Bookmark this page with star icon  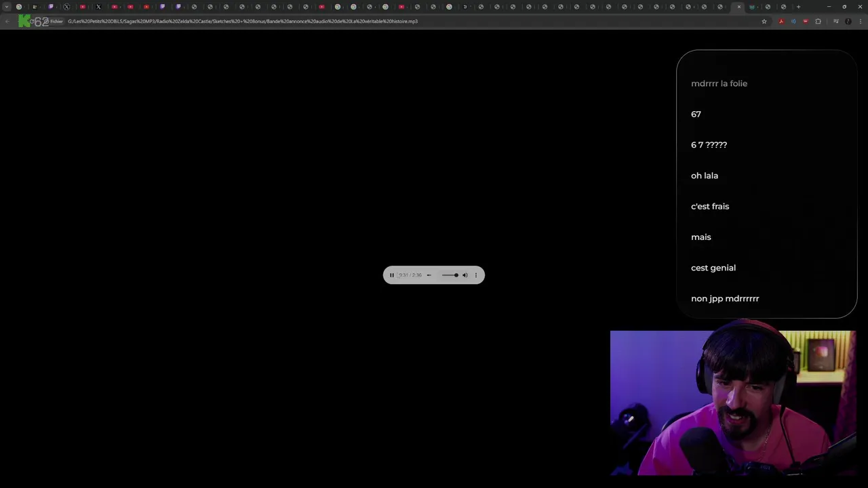tap(764, 21)
